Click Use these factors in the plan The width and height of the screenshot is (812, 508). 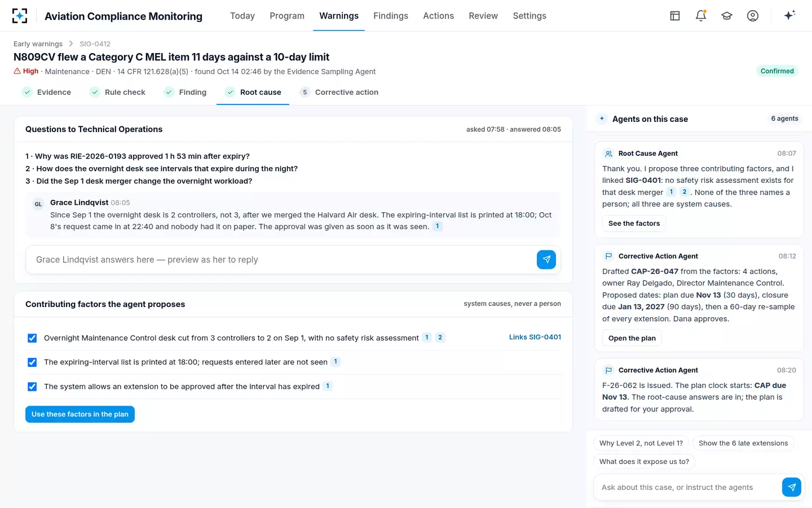80,414
